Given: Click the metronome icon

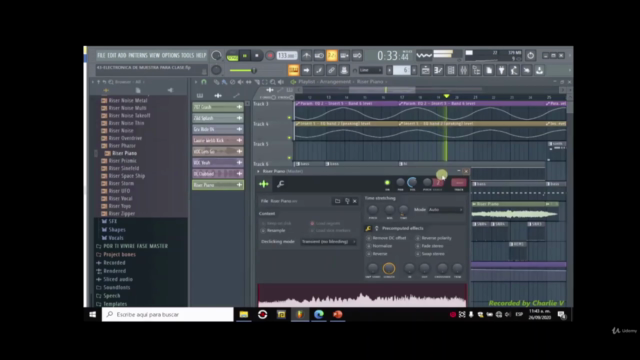Looking at the screenshot, I should click(x=307, y=56).
